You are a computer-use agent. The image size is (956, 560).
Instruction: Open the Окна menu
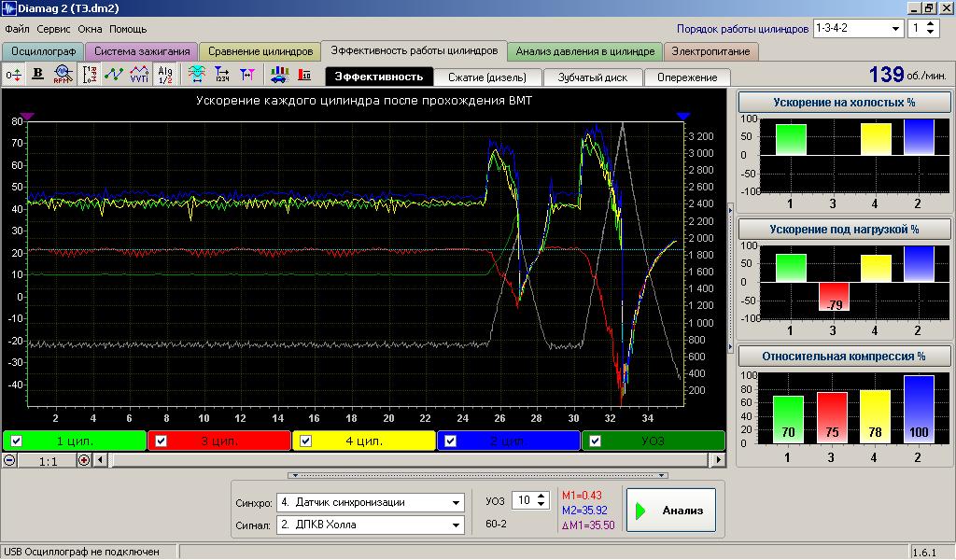90,29
